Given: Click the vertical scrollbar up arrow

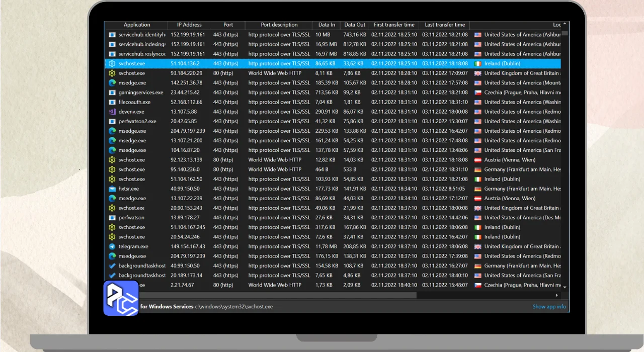Looking at the screenshot, I should coord(565,24).
